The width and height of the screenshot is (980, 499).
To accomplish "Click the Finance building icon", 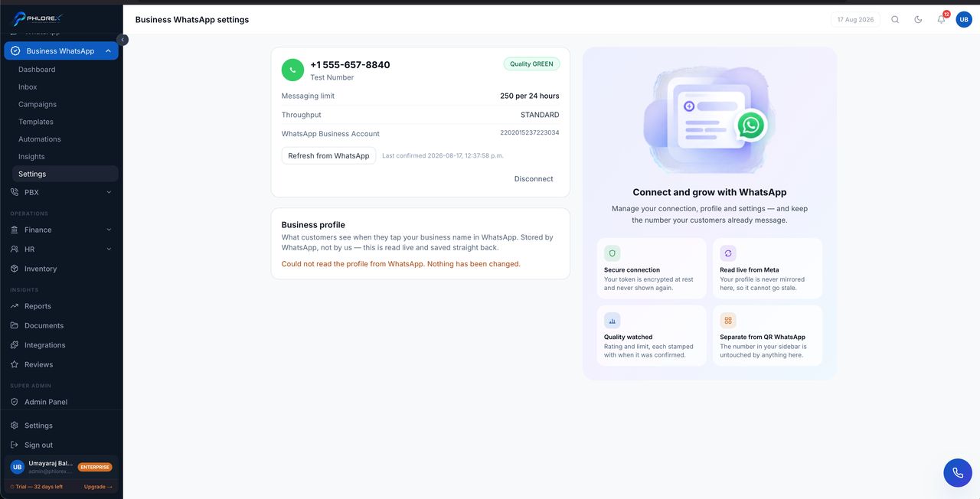I will (15, 230).
